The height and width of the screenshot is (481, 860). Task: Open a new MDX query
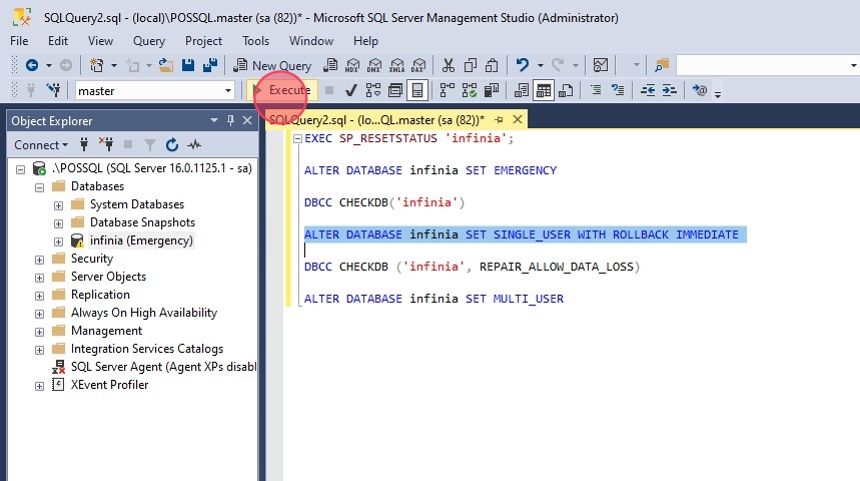point(352,66)
